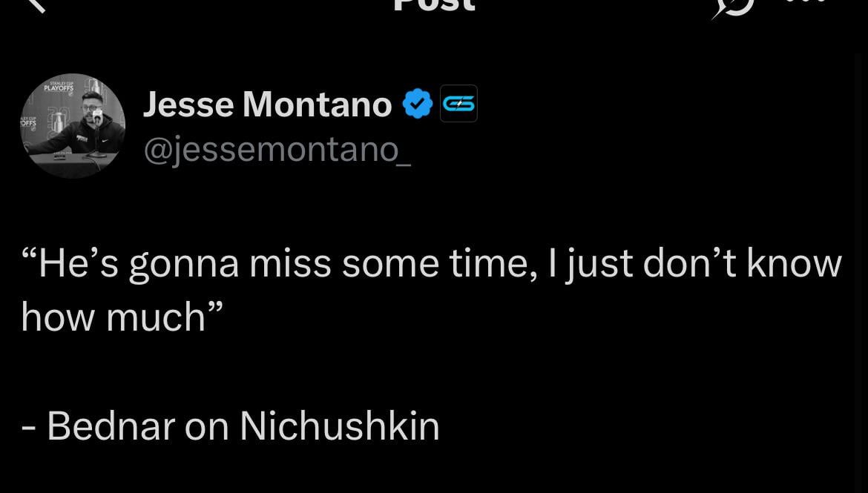The height and width of the screenshot is (493, 868).
Task: Click the affiliate organization badge
Action: 458,104
